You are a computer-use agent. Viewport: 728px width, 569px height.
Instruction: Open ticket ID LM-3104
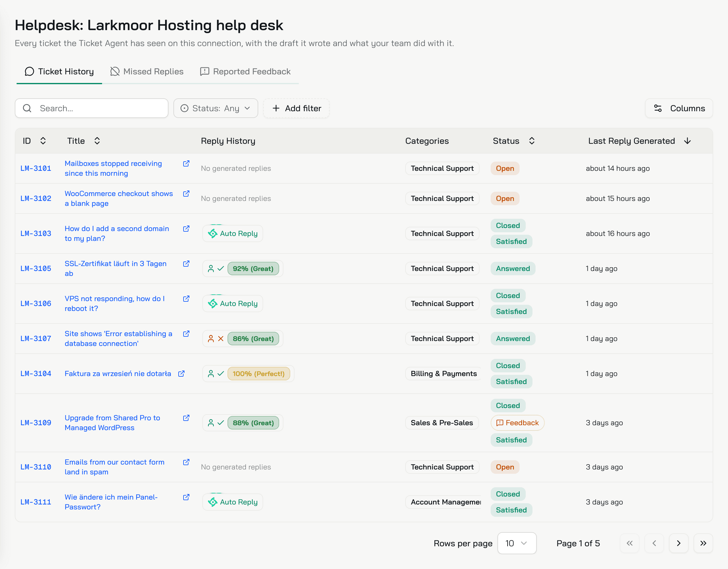click(x=36, y=374)
